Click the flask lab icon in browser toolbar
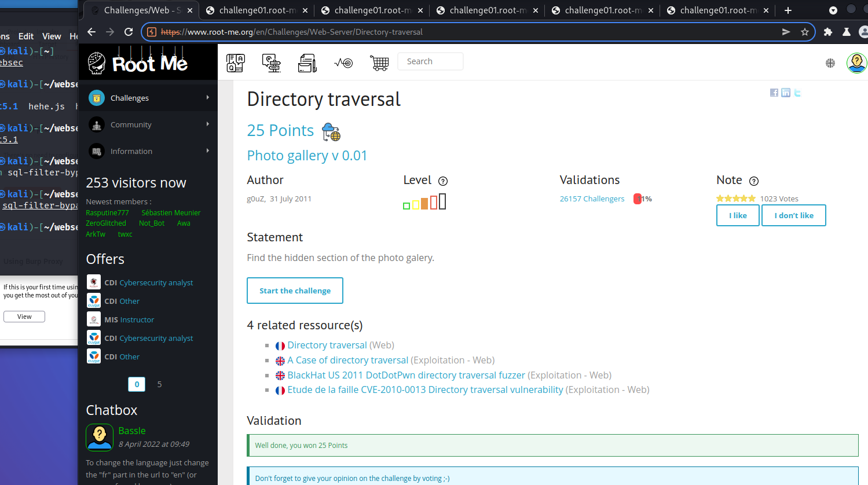The image size is (868, 485). coord(847,32)
